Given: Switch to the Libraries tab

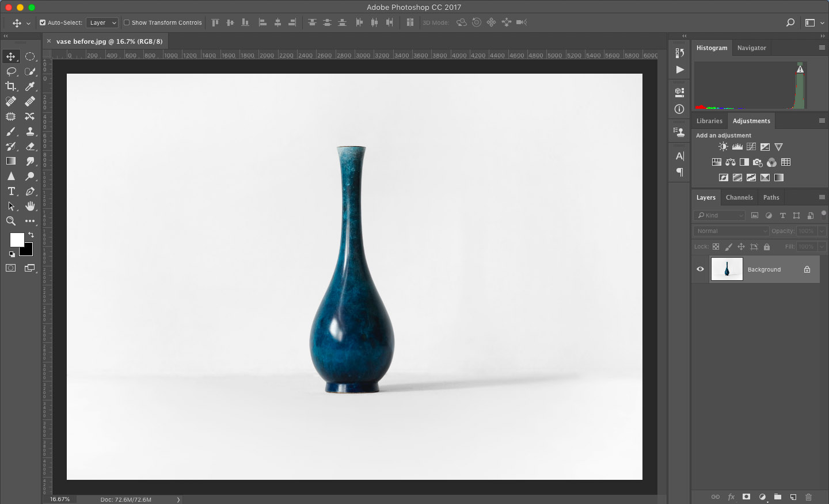Looking at the screenshot, I should pos(709,121).
